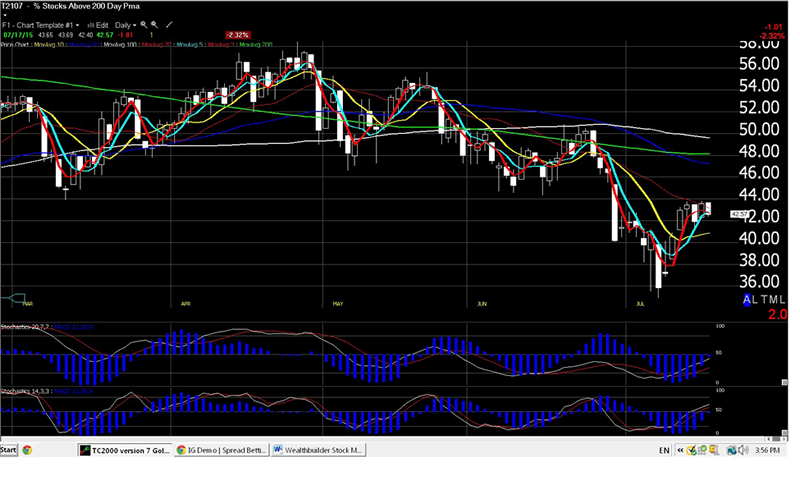
Task: Expand hidden system tray icons chevron
Action: point(680,450)
